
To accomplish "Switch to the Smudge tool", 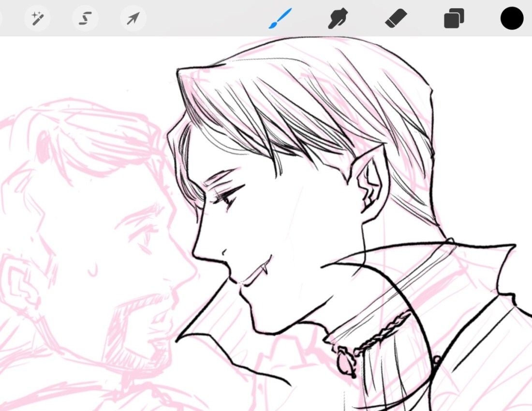I will [x=338, y=19].
